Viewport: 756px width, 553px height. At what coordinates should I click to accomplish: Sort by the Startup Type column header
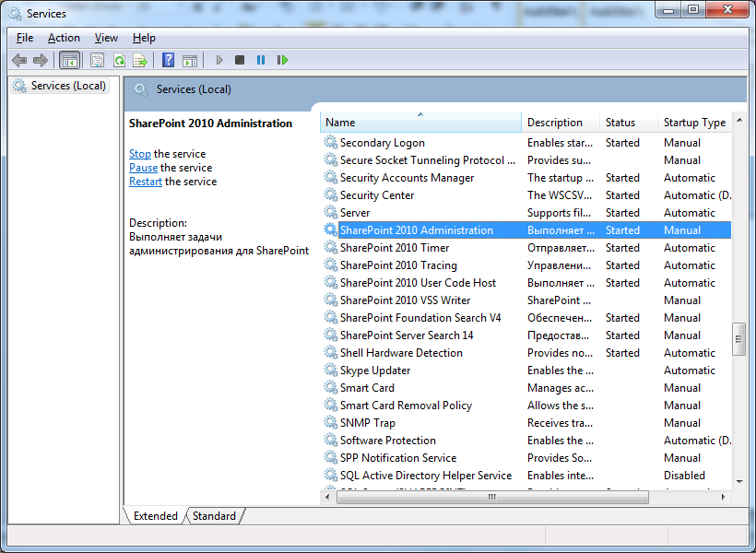click(x=694, y=123)
